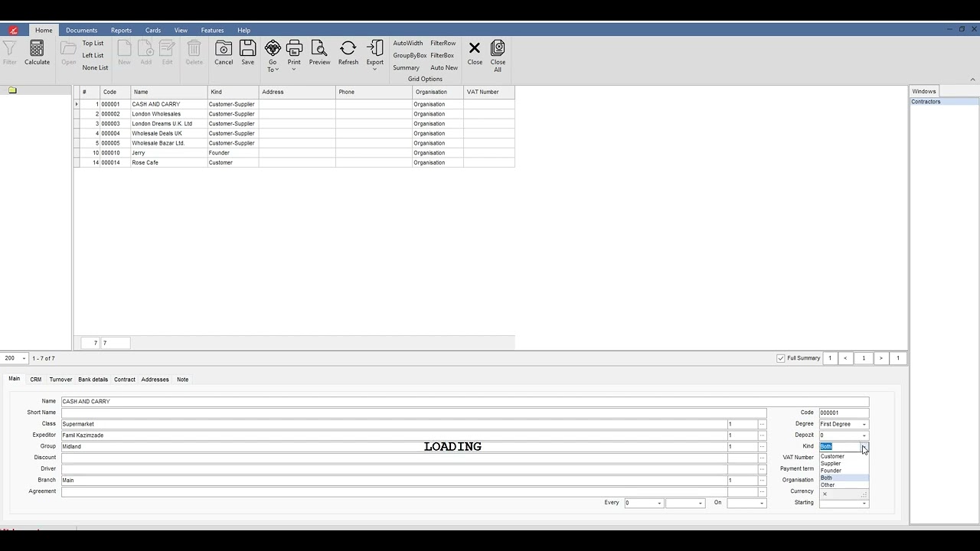Open the Reports menu
Screen dimensions: 980x551
121,31
